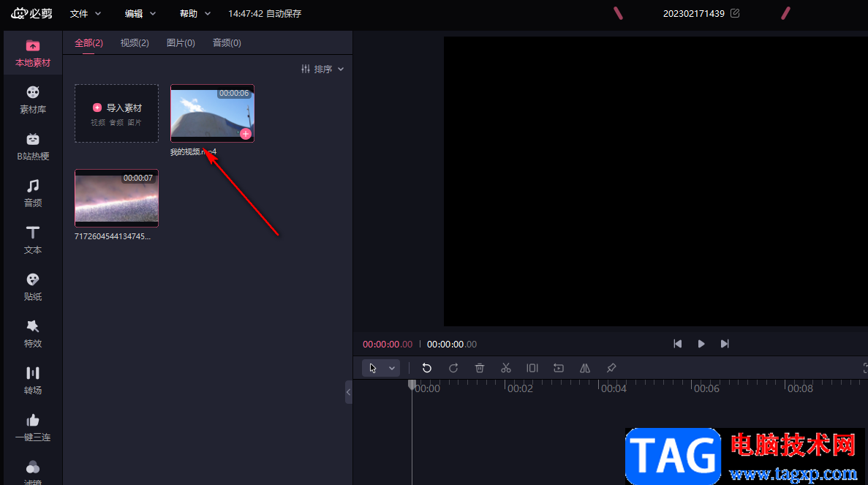The height and width of the screenshot is (485, 868).
Task: Select the pointer cursor tool
Action: point(373,368)
